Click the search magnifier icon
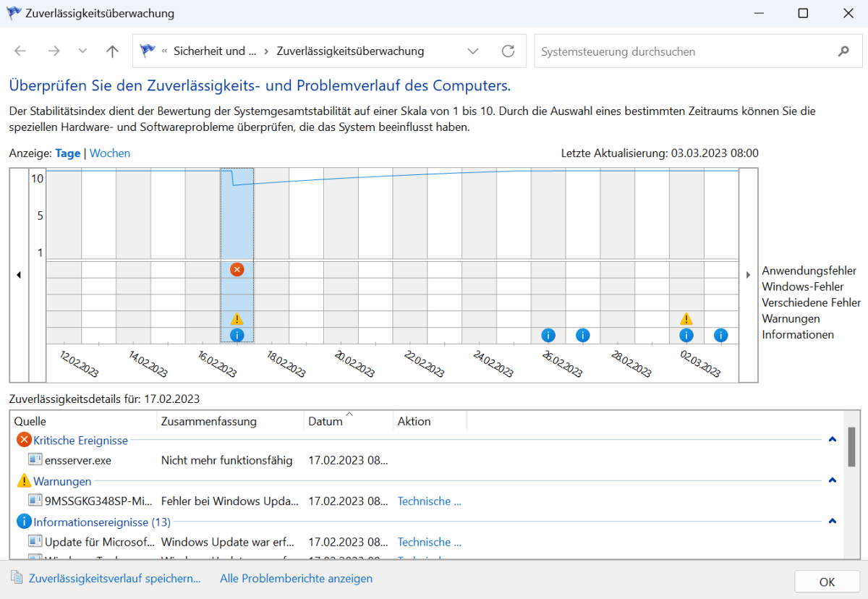The image size is (868, 599). (843, 51)
